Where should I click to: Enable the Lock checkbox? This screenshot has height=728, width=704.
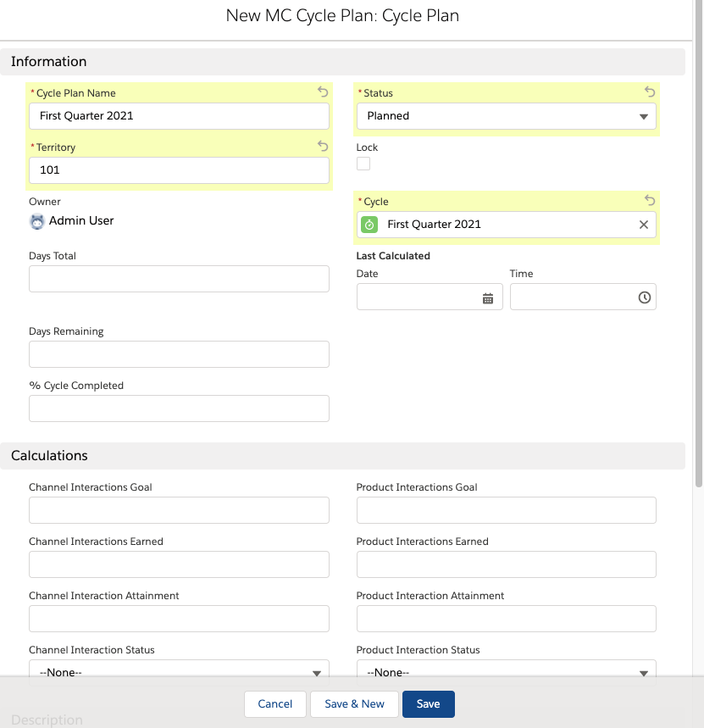coord(363,164)
